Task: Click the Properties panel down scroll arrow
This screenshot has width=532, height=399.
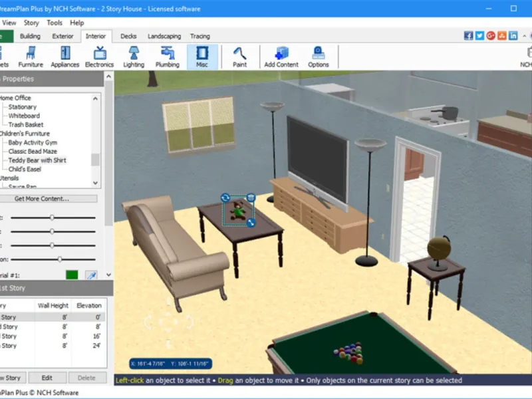Action: click(x=108, y=275)
